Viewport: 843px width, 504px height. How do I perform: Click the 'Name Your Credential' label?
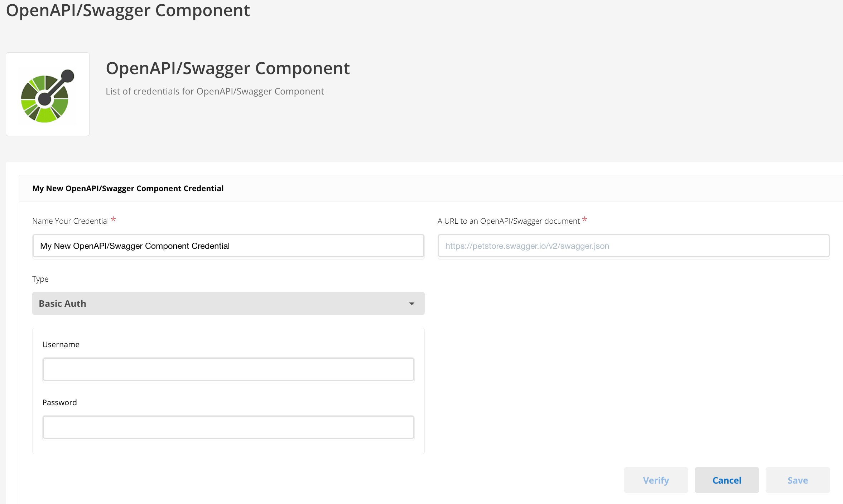pyautogui.click(x=70, y=221)
